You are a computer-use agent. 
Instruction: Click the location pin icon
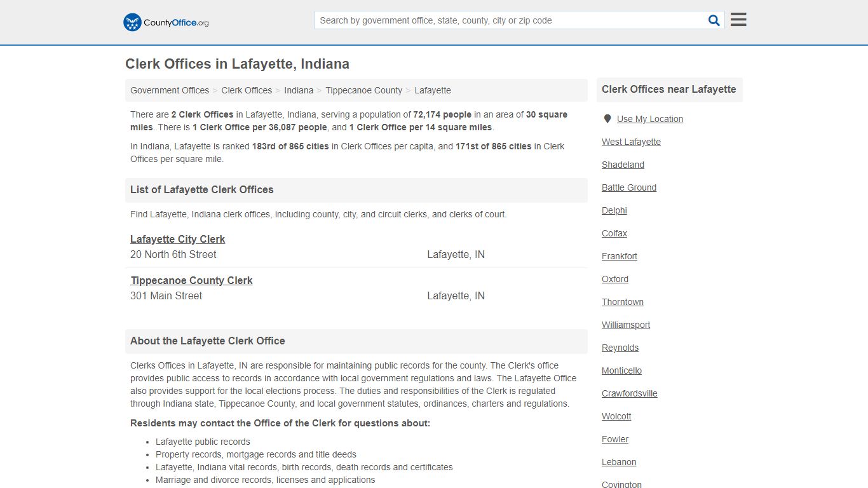click(x=607, y=119)
